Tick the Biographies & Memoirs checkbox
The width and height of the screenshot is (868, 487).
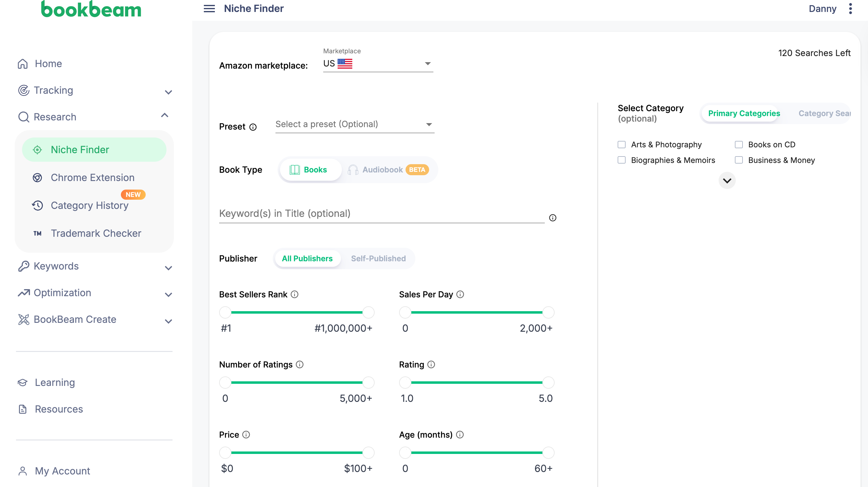pyautogui.click(x=621, y=160)
